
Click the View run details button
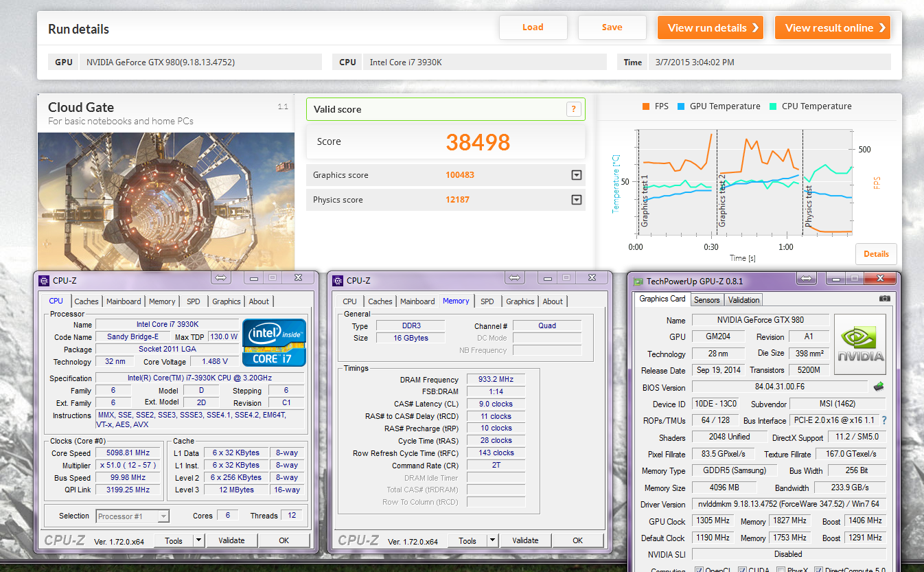point(711,27)
